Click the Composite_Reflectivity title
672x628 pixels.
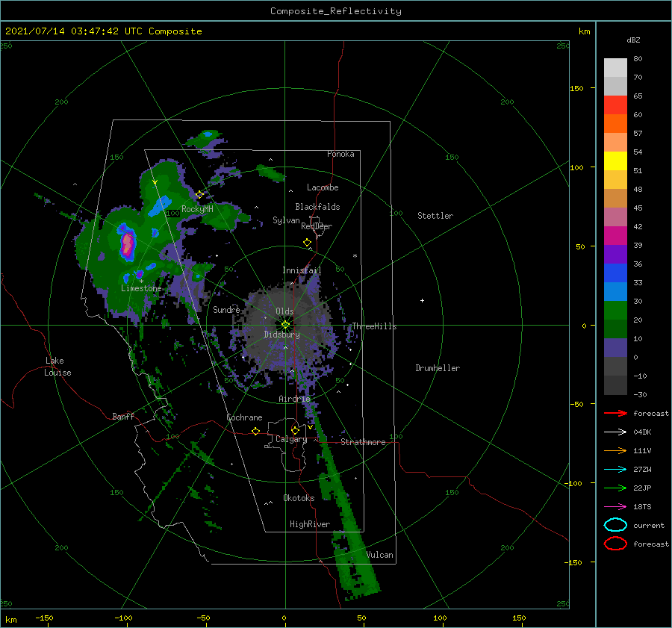tap(336, 11)
